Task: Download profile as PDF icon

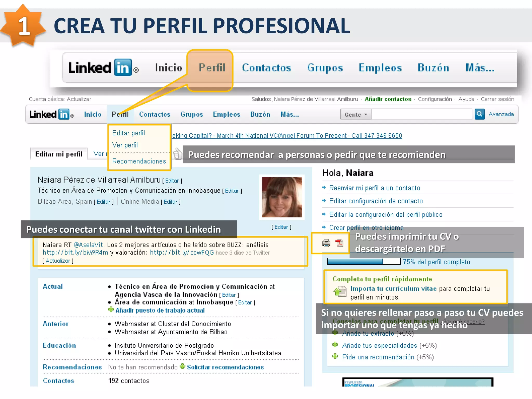Action: coord(339,243)
